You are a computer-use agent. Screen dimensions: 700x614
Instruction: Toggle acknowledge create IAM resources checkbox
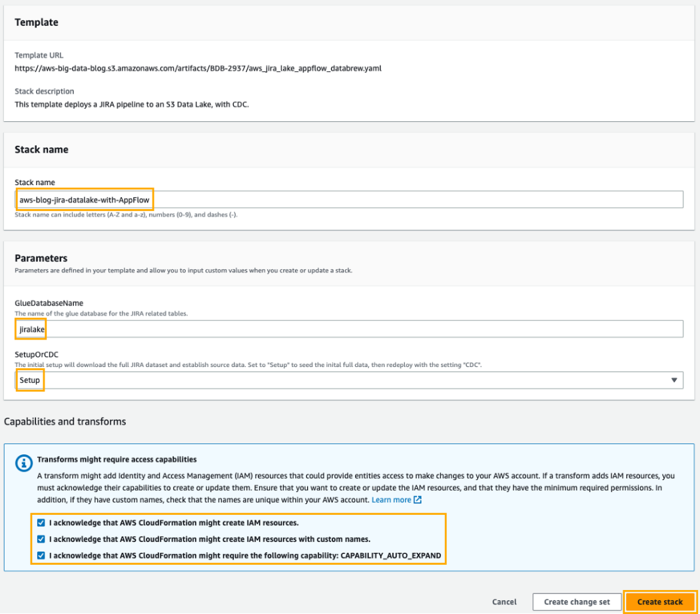[41, 523]
